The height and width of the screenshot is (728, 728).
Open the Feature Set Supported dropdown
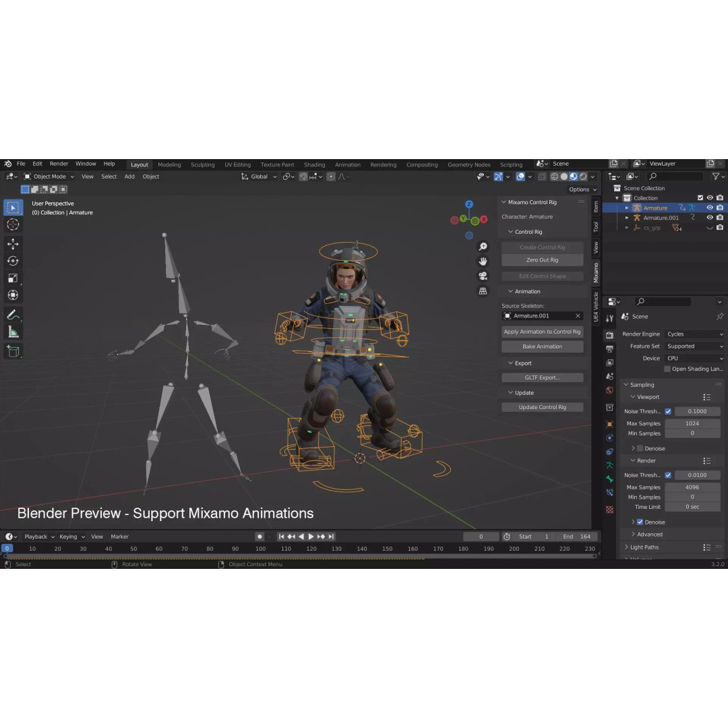694,346
